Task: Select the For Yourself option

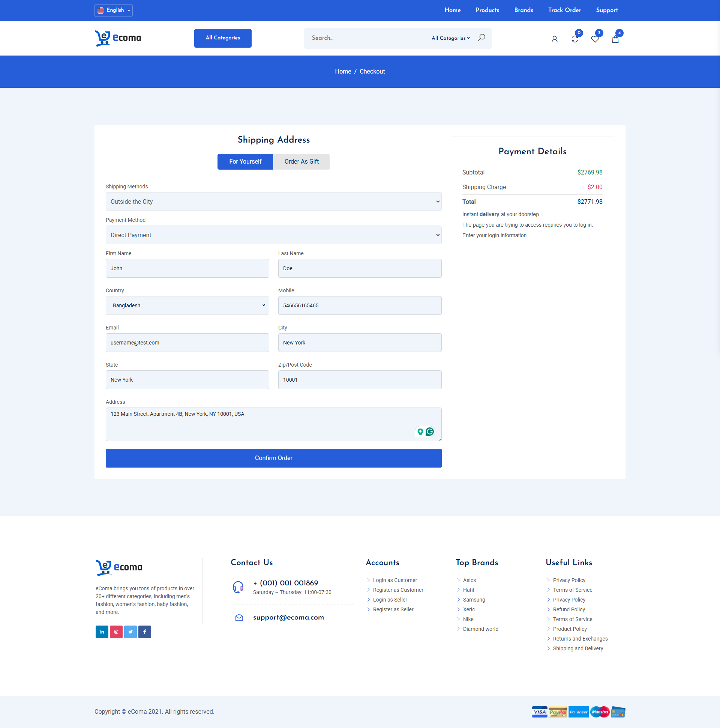Action: (x=245, y=162)
